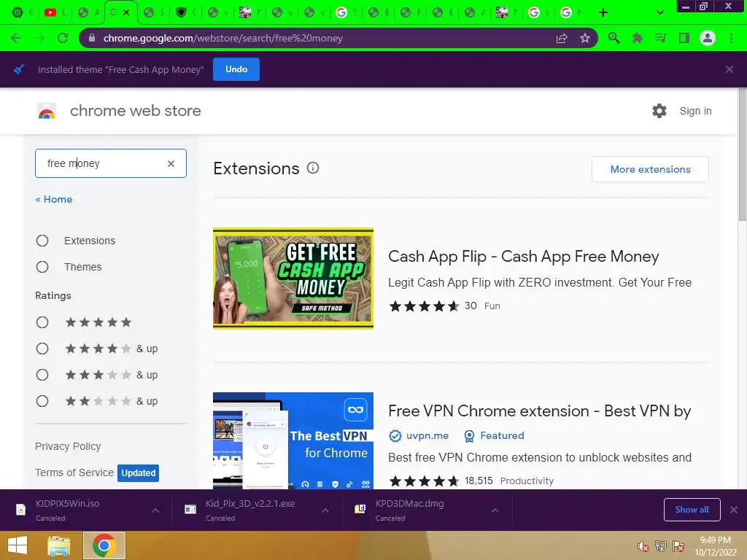Image resolution: width=747 pixels, height=560 pixels.
Task: Filter by five-star rating
Action: pyautogui.click(x=42, y=322)
